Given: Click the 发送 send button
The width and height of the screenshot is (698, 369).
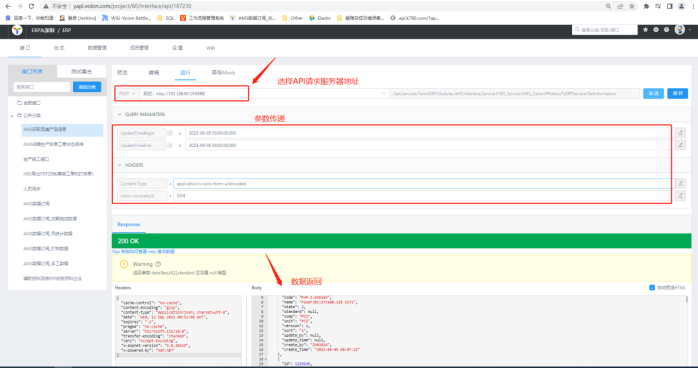Looking at the screenshot, I should point(653,93).
